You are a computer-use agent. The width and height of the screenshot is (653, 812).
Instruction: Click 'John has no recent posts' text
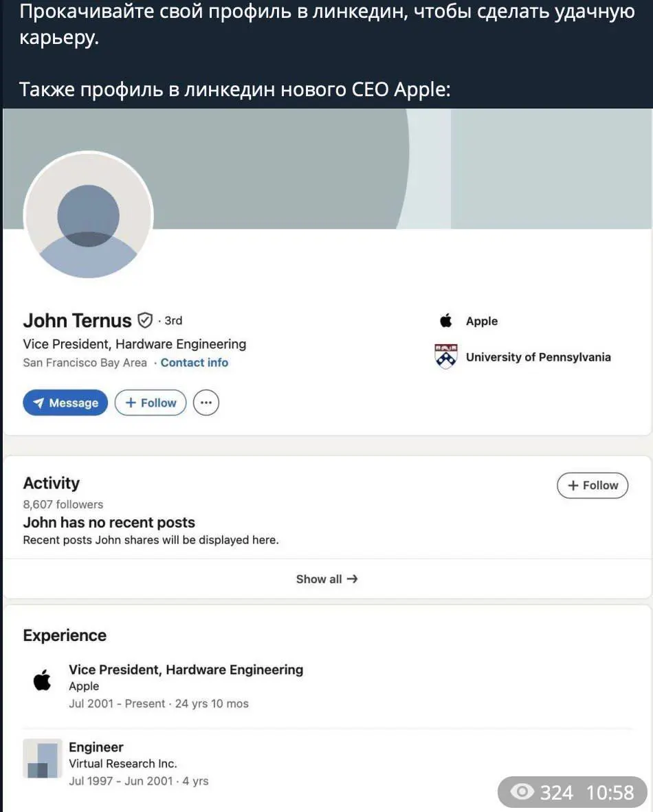109,522
